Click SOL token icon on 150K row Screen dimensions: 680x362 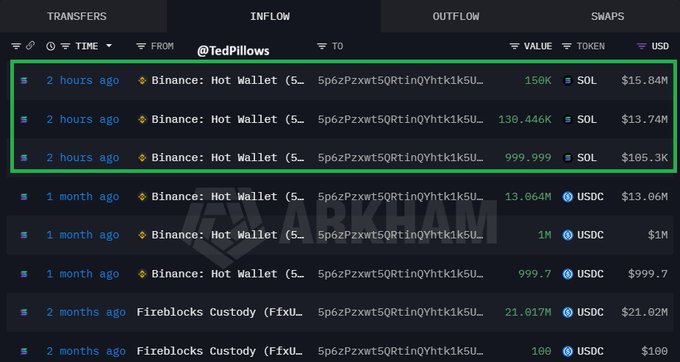coord(567,81)
